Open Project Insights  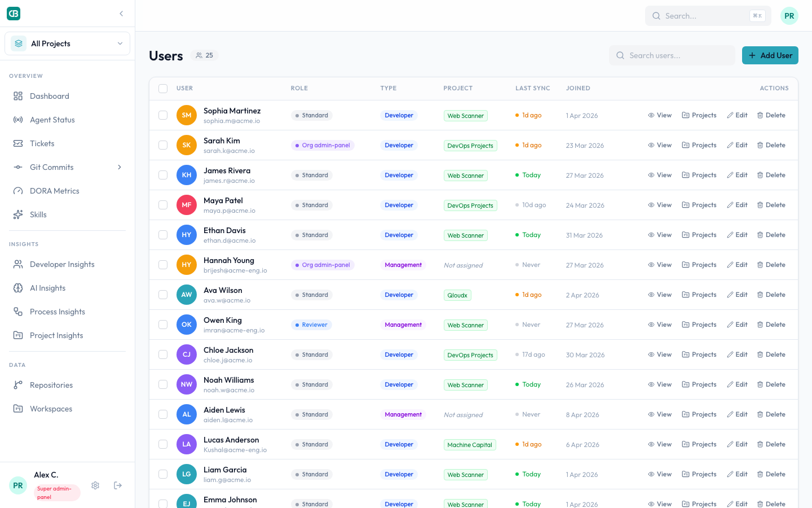tap(67, 335)
